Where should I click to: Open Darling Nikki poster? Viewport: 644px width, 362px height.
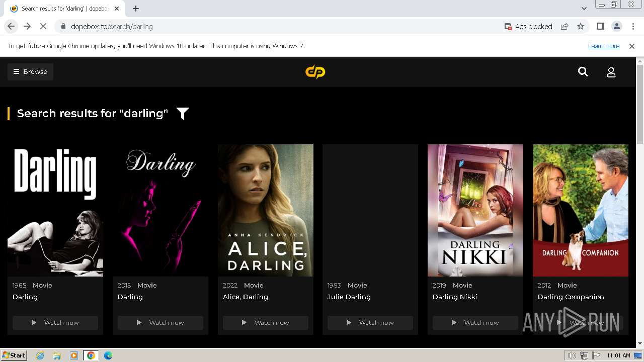pyautogui.click(x=475, y=210)
